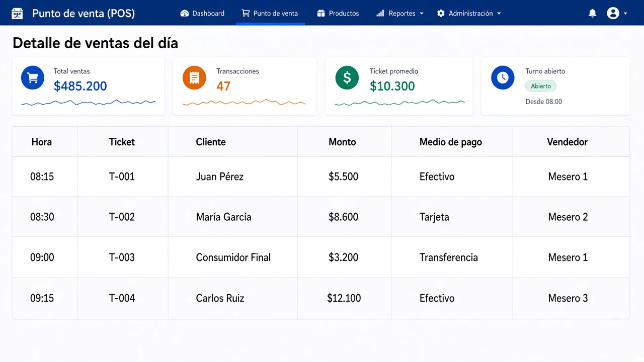
Task: Click the box icon beside Productos
Action: [x=321, y=14]
